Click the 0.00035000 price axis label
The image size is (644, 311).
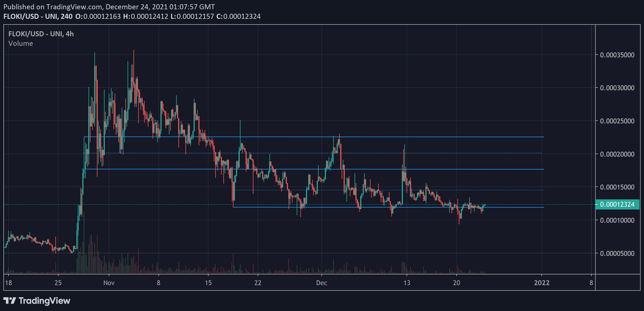(x=618, y=55)
